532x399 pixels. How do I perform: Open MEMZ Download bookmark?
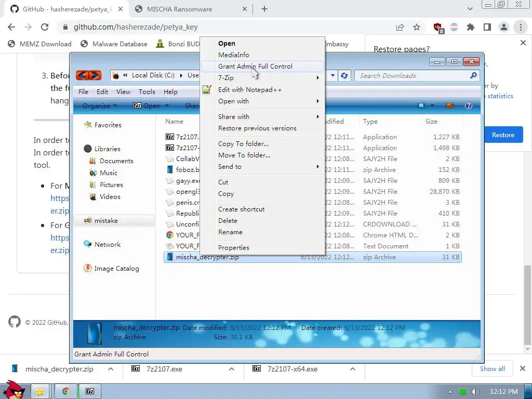click(39, 44)
